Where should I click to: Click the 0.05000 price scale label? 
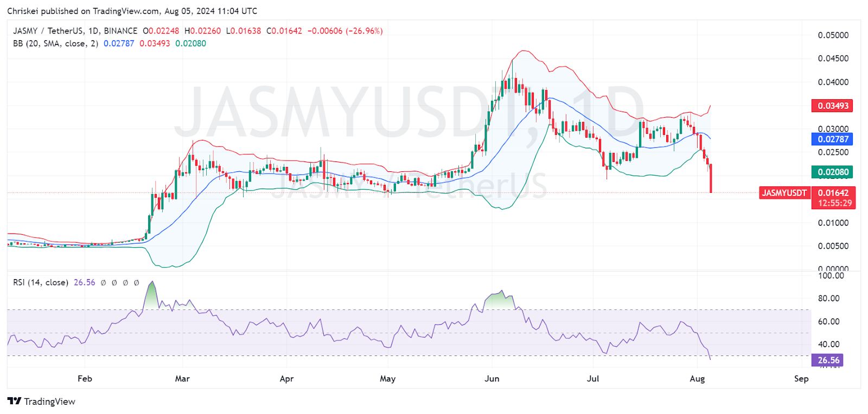tap(833, 35)
